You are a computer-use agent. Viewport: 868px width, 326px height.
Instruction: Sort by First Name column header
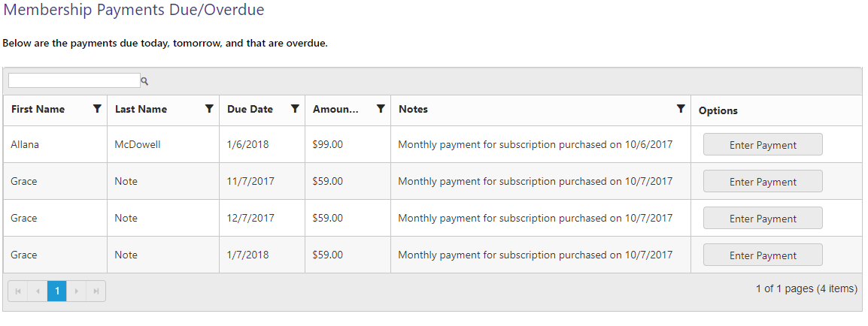coord(38,110)
